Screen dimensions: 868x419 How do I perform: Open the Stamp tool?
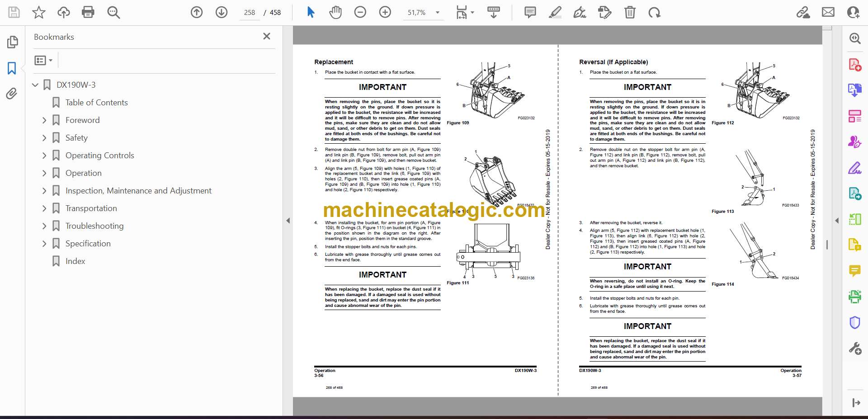pos(605,12)
